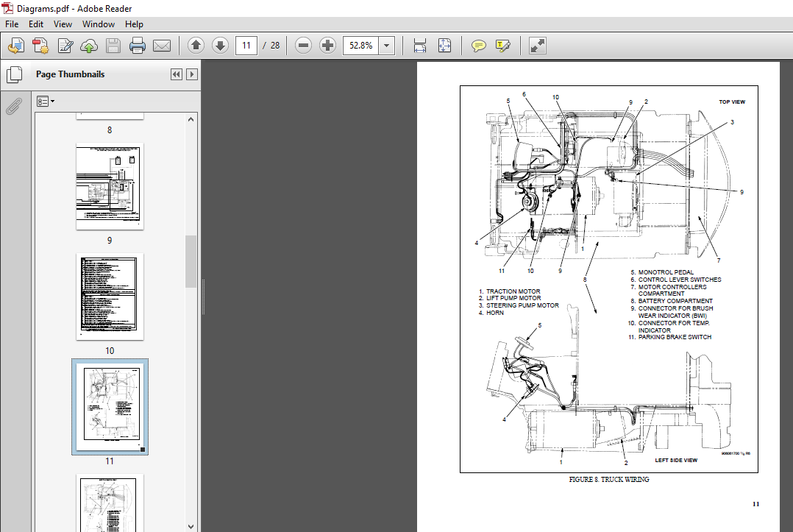Screen dimensions: 793x532
Task: Click the Email envelope icon
Action: pyautogui.click(x=162, y=46)
